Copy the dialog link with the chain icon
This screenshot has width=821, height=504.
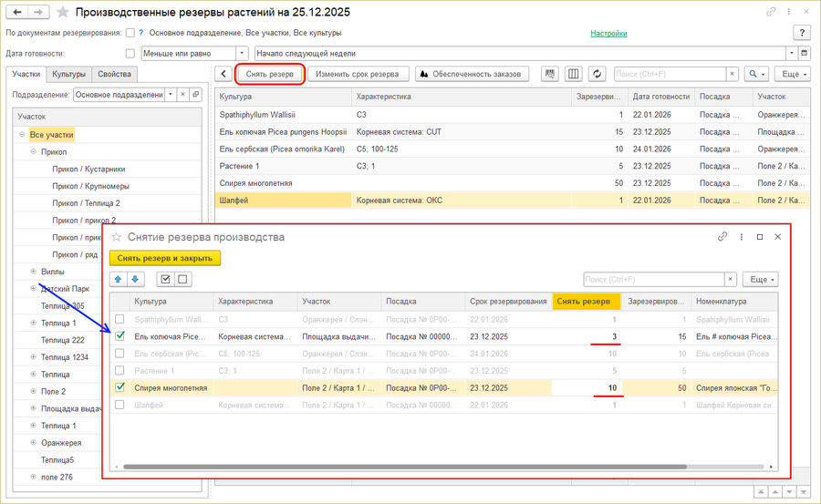(x=722, y=237)
